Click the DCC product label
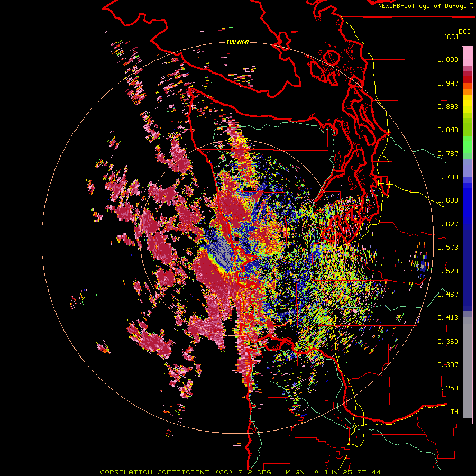This screenshot has width=476, height=476. [x=465, y=32]
